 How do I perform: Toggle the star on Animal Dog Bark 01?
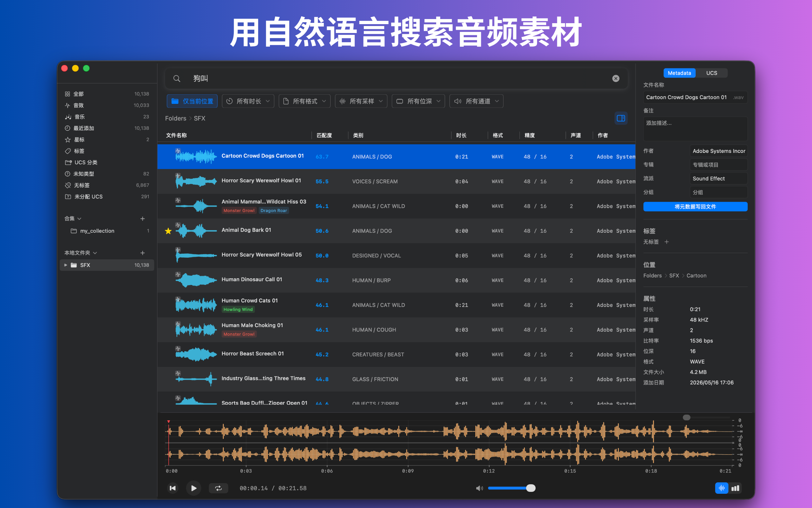(168, 231)
